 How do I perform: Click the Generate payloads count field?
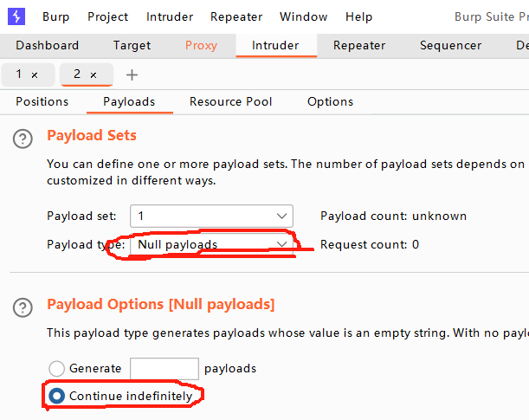[165, 369]
